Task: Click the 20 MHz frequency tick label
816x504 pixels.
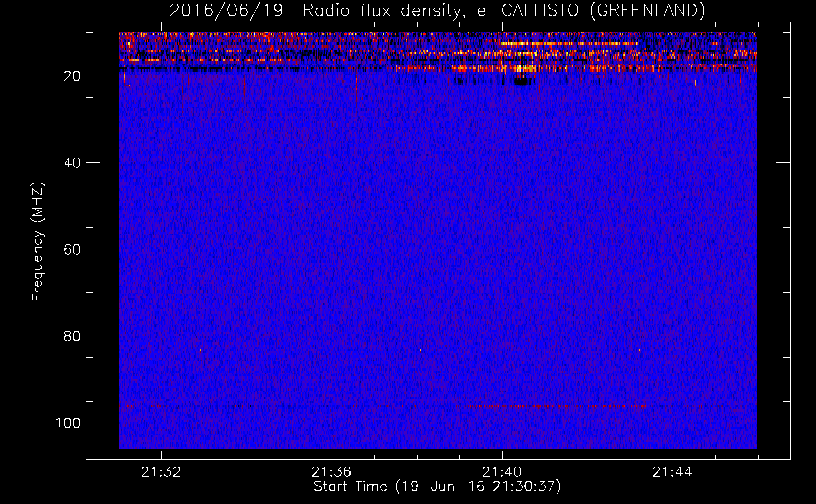Action: (73, 76)
